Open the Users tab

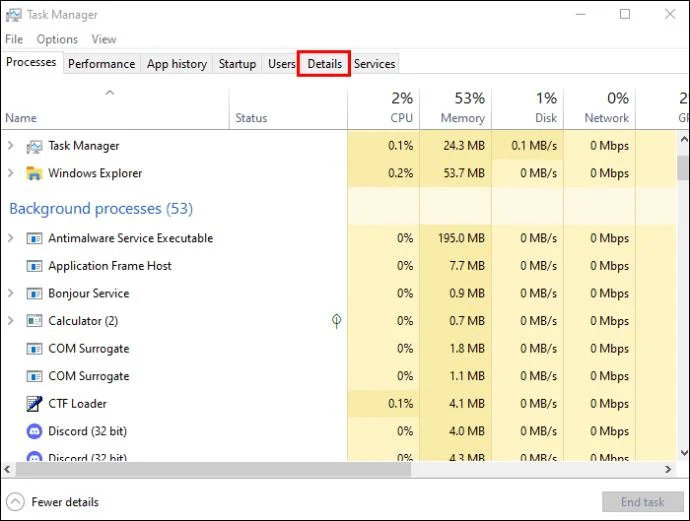281,64
